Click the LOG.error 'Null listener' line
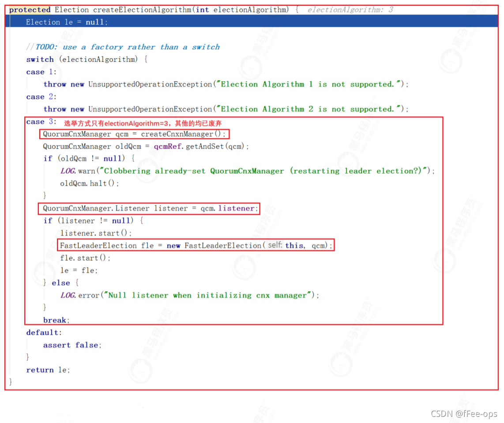The height and width of the screenshot is (423, 504). [x=190, y=295]
